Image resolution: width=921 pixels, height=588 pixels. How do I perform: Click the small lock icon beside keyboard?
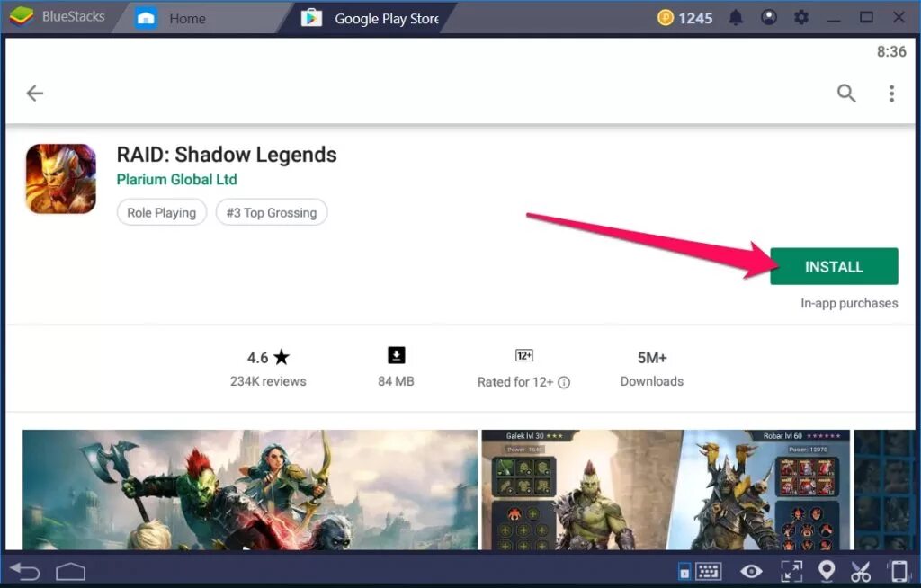point(684,572)
